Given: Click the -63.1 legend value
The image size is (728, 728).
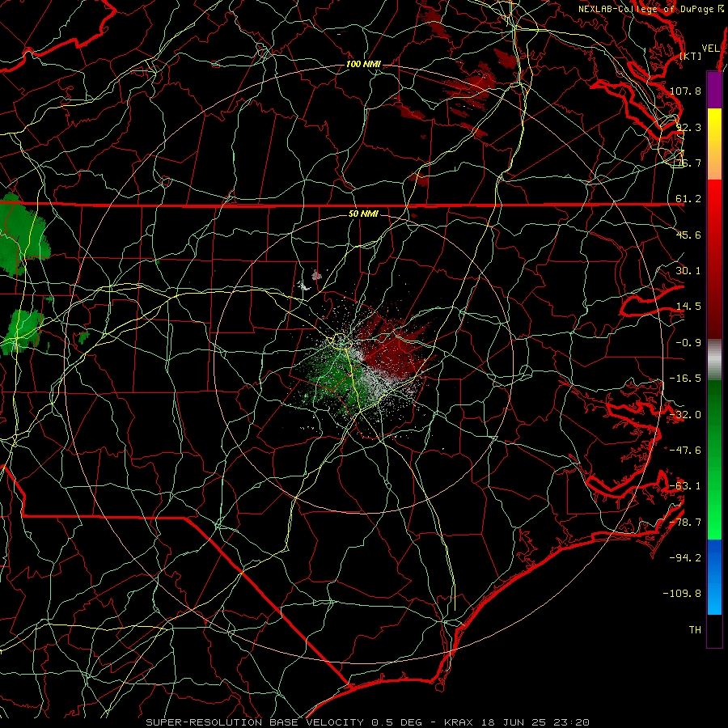Looking at the screenshot, I should coord(685,486).
